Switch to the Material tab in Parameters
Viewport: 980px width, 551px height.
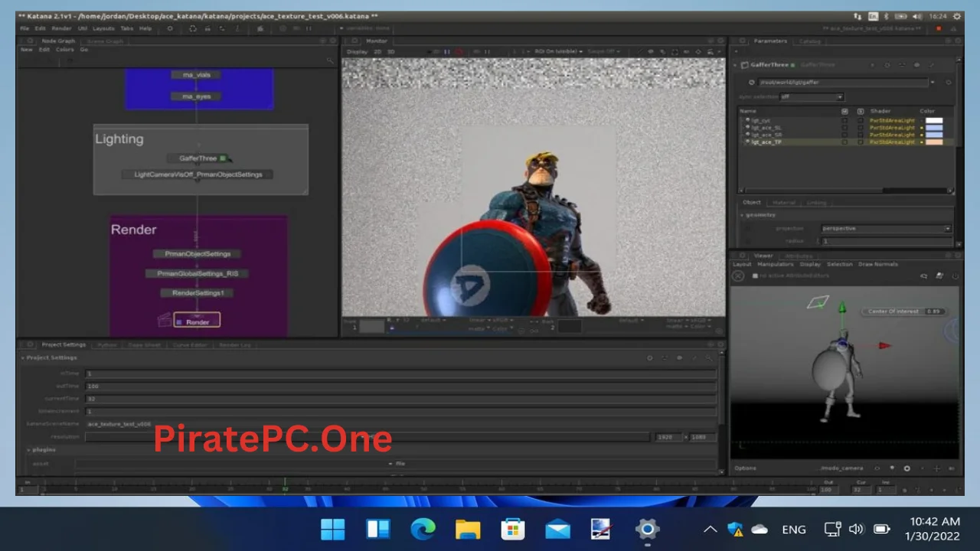point(784,203)
